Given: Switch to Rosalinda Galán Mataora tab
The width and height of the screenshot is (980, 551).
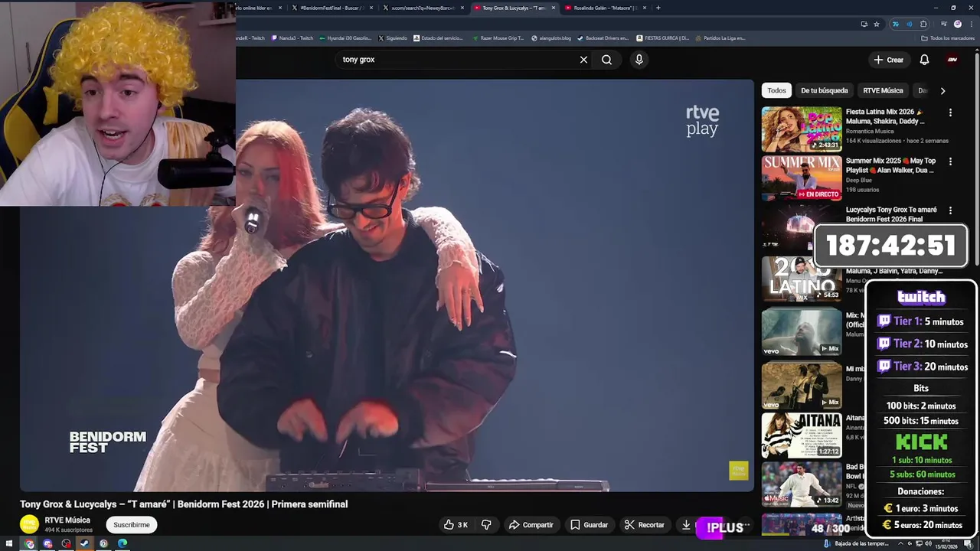Looking at the screenshot, I should [x=605, y=8].
